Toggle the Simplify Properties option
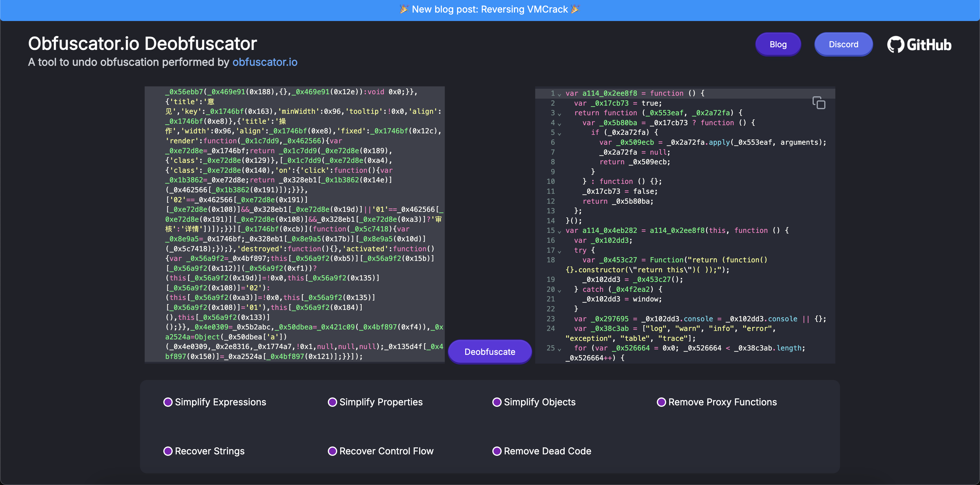This screenshot has height=485, width=980. [332, 402]
